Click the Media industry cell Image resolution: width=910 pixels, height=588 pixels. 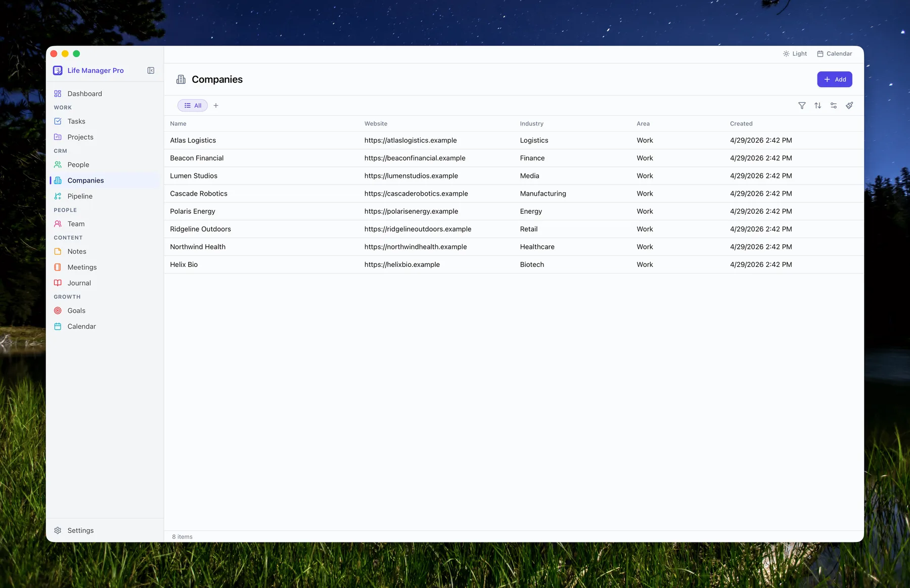(x=529, y=176)
